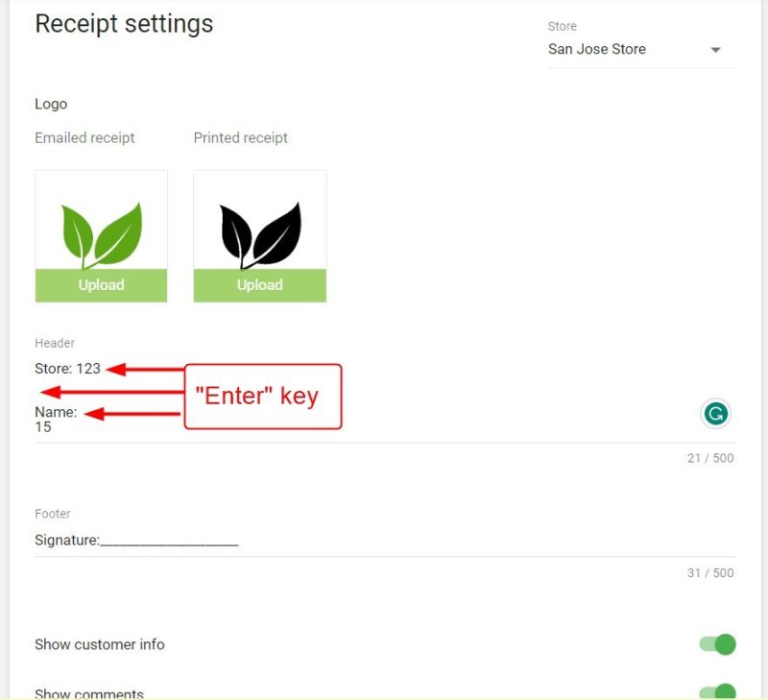Click the Header text after Store: 123
The image size is (768, 700).
[x=67, y=369]
